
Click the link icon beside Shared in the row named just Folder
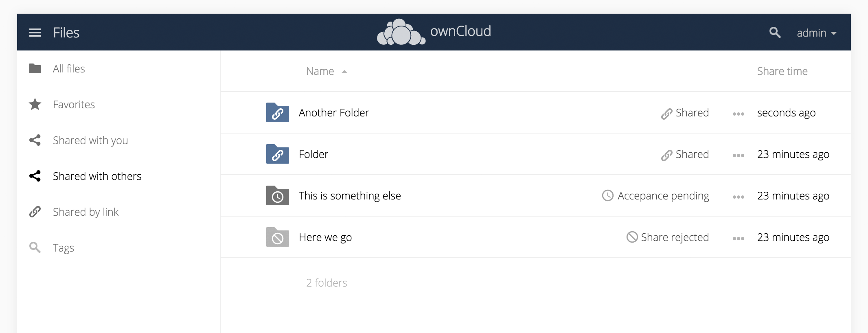tap(666, 156)
